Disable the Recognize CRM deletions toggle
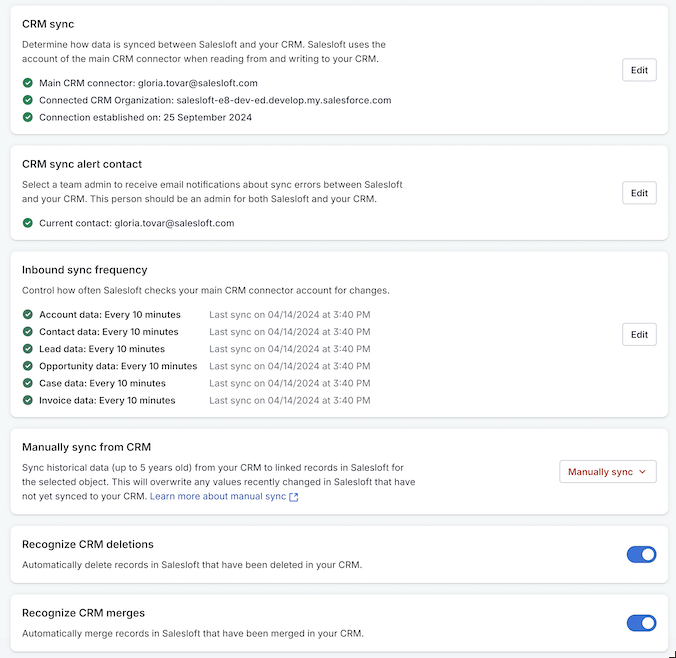Viewport: 676px width, 658px height. click(x=641, y=554)
